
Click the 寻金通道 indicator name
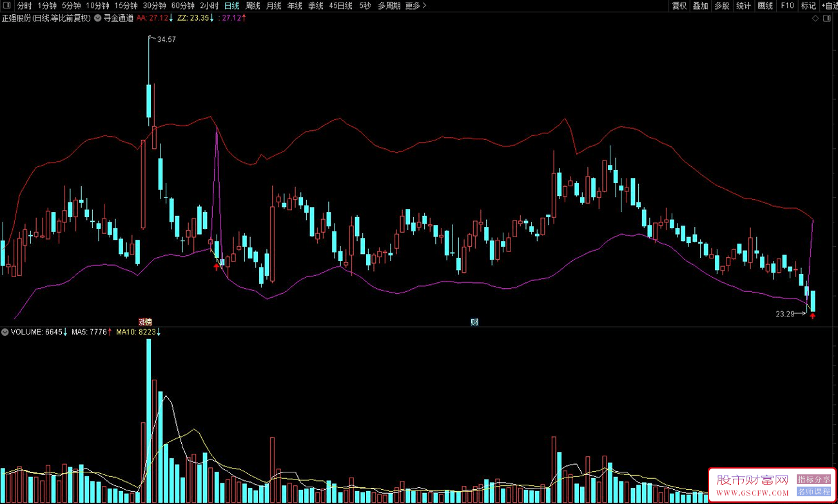tap(119, 18)
